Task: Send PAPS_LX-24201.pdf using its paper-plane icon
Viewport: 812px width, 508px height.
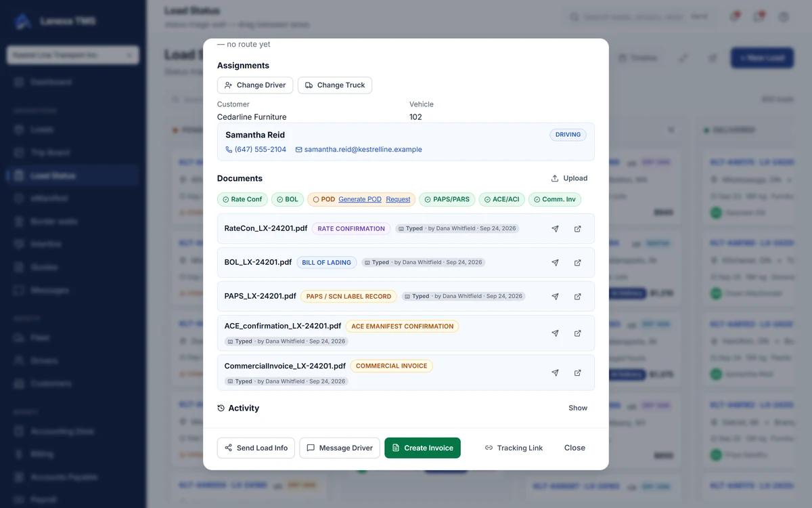Action: coord(555,297)
